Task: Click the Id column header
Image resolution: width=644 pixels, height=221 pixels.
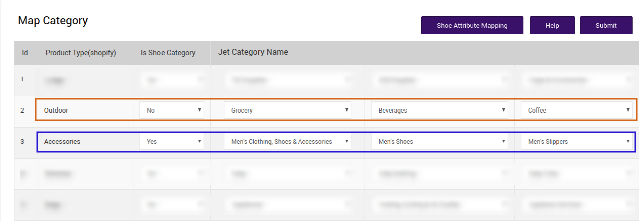Action: pos(25,53)
